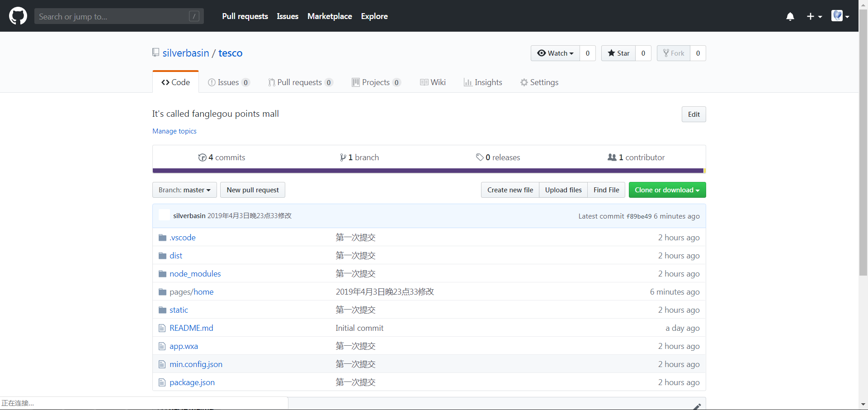The width and height of the screenshot is (868, 410).
Task: Open the Wiki tab
Action: click(433, 82)
